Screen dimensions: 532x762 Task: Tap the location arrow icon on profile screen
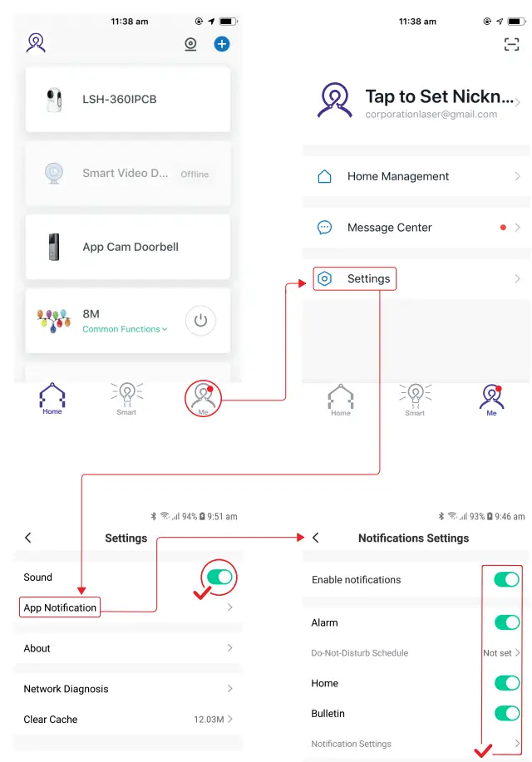[500, 22]
